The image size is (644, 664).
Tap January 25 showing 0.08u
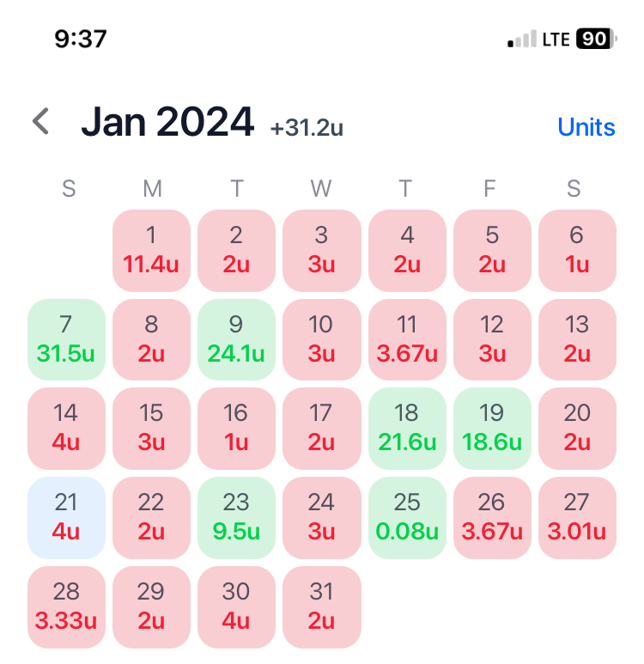(407, 518)
